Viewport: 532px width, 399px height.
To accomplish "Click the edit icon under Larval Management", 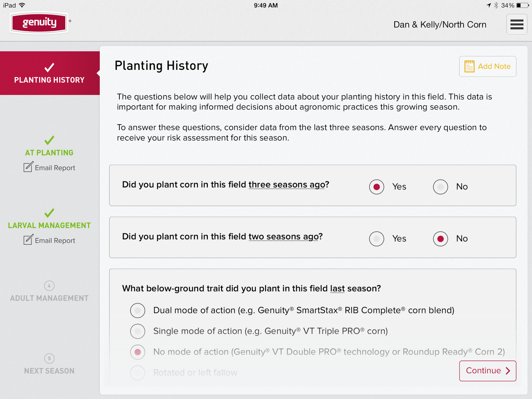I will 28,240.
